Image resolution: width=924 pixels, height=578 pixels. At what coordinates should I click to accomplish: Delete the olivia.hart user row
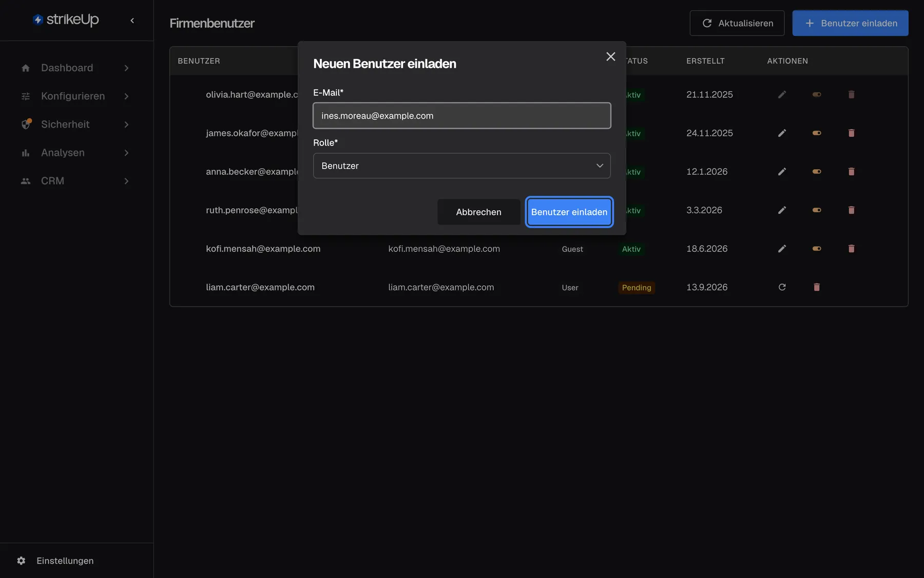tap(851, 95)
